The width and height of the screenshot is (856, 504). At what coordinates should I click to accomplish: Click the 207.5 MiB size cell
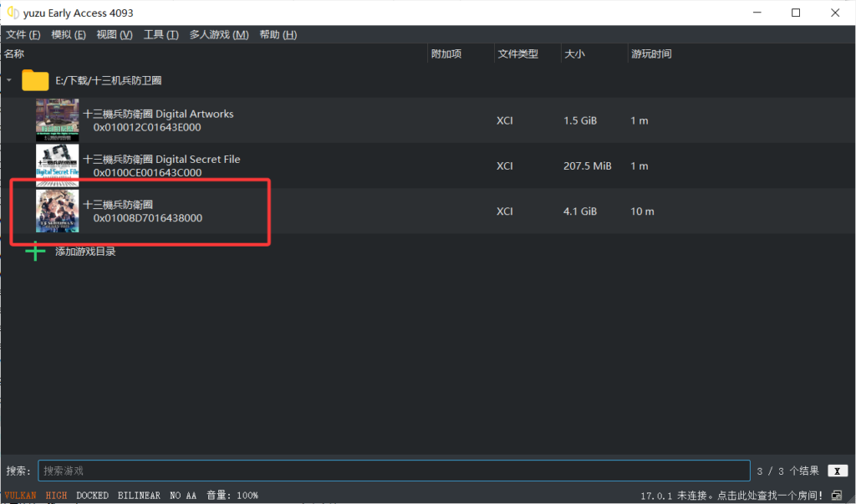click(x=588, y=166)
